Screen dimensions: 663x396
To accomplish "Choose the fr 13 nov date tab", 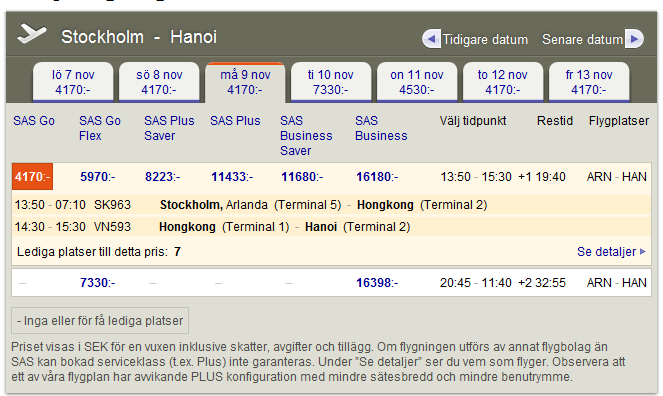I will coord(589,82).
